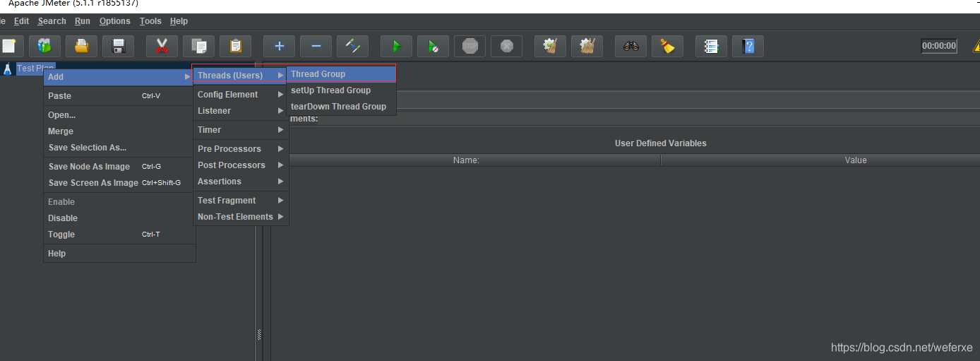The width and height of the screenshot is (980, 361).
Task: Select Toggle in context menu
Action: 119,235
